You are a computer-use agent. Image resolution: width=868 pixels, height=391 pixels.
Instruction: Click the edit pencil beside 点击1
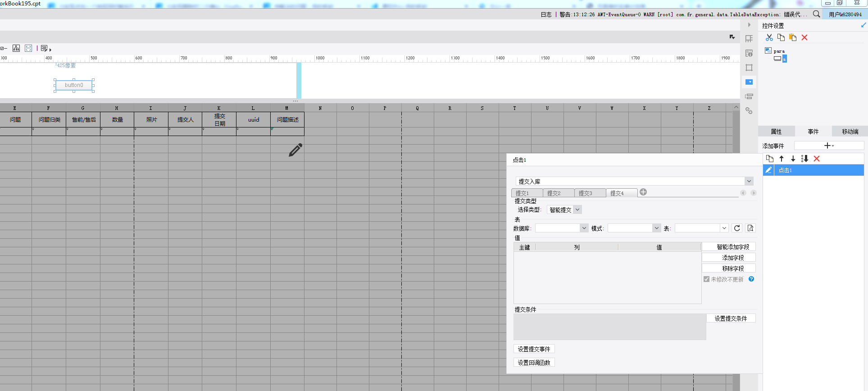pos(768,170)
